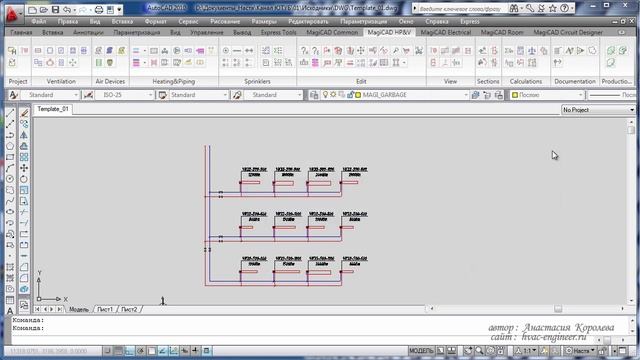Click the Template_01 drawing tab
The height and width of the screenshot is (360, 640).
pyautogui.click(x=53, y=109)
